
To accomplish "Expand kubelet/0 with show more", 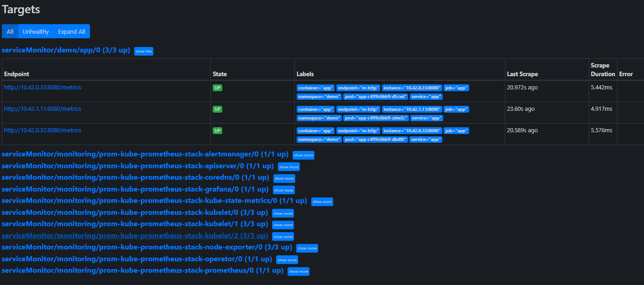I will tap(283, 213).
